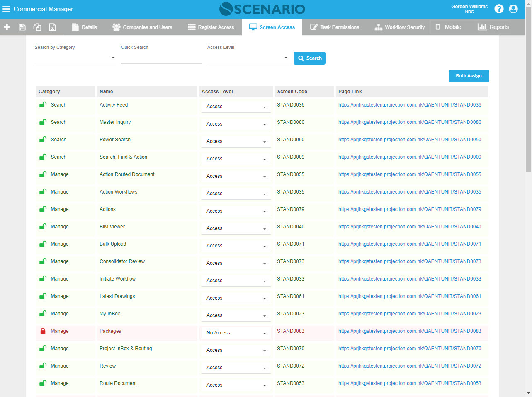Open the Access Level filter dropdown
This screenshot has height=397, width=532.
pos(248,58)
